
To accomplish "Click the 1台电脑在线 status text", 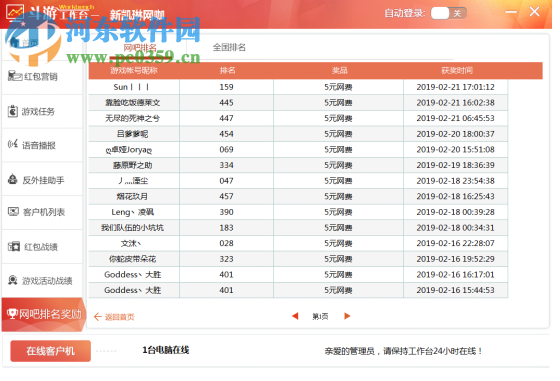I will (x=166, y=350).
